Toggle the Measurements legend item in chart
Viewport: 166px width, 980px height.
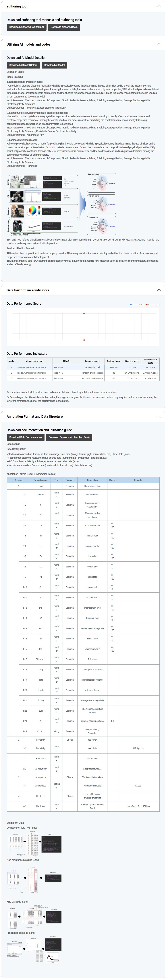(x=137, y=305)
